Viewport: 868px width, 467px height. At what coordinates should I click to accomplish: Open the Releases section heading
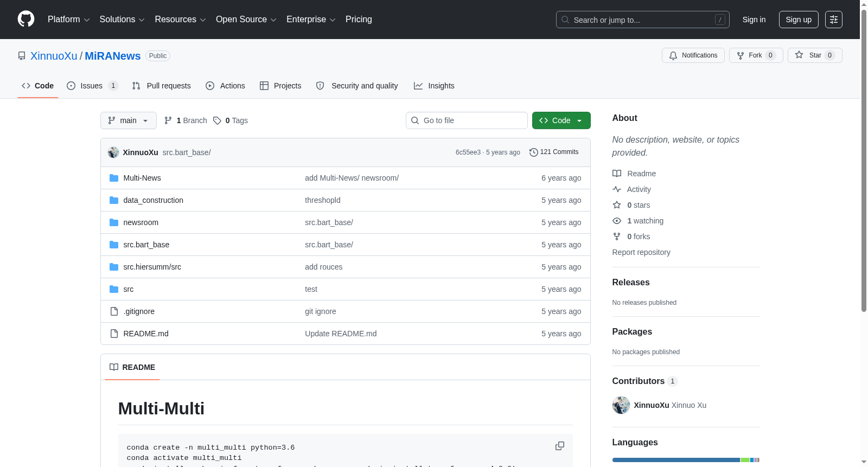pyautogui.click(x=631, y=283)
